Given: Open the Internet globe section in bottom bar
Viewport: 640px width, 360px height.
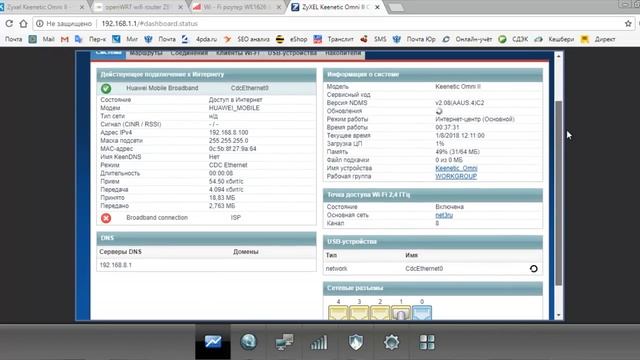Looking at the screenshot, I should (248, 342).
